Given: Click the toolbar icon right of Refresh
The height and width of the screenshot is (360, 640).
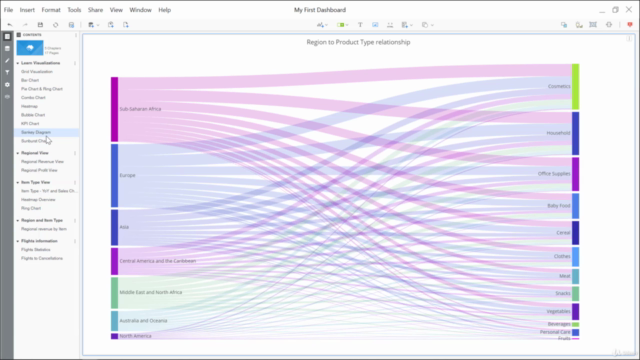Looking at the screenshot, I should (71, 25).
